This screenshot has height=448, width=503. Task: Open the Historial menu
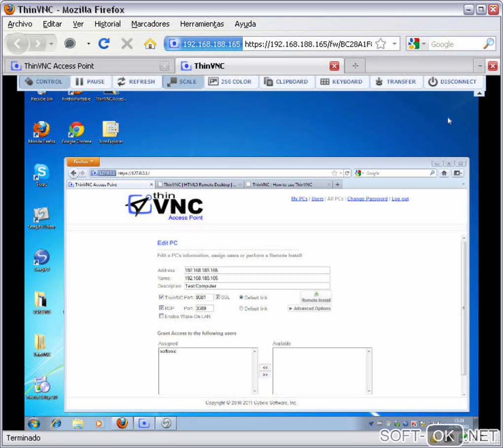click(108, 24)
